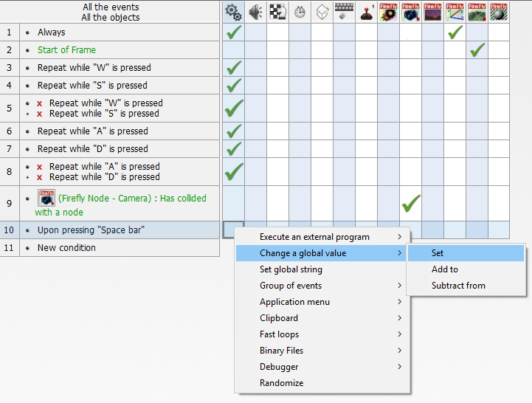Image resolution: width=532 pixels, height=403 pixels.
Task: Select the Sound speaker icon
Action: point(256,12)
